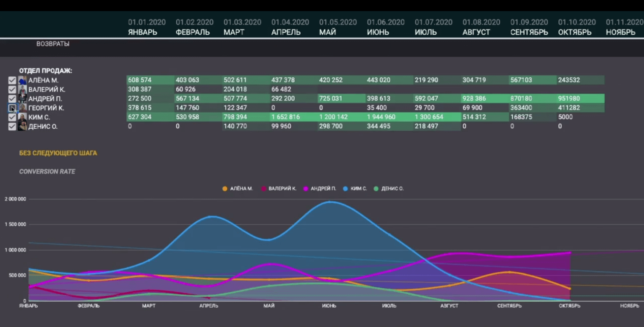
Task: Click Андрей П. avatar photo
Action: tap(22, 99)
